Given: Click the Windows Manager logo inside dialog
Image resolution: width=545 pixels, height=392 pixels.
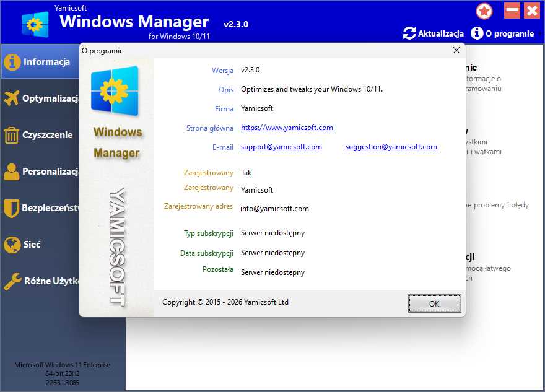Looking at the screenshot, I should pyautogui.click(x=115, y=90).
